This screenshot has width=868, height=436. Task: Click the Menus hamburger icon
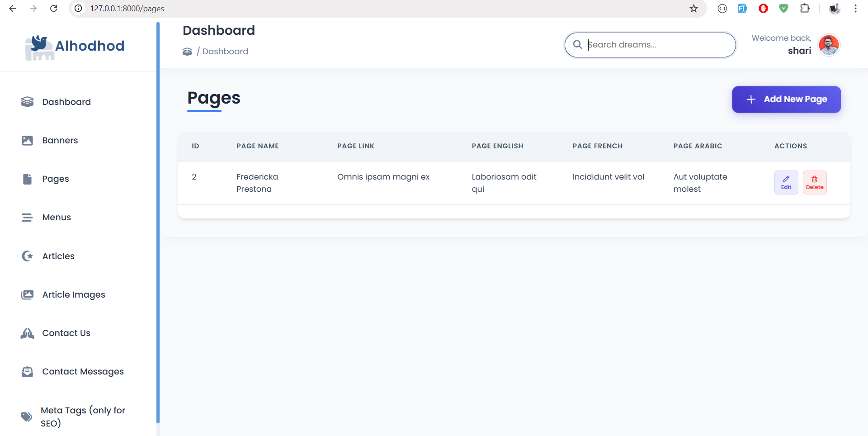[x=27, y=218]
